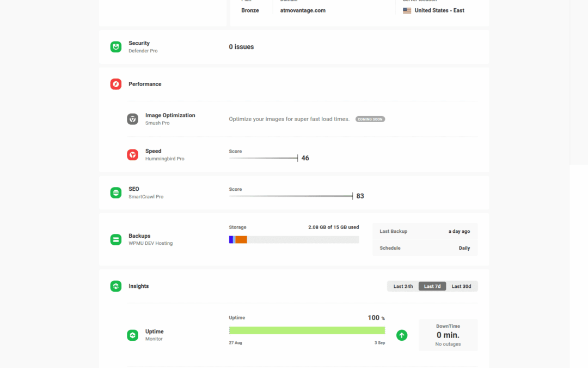Click the Hummingbird Pro Speed icon

[x=132, y=155]
